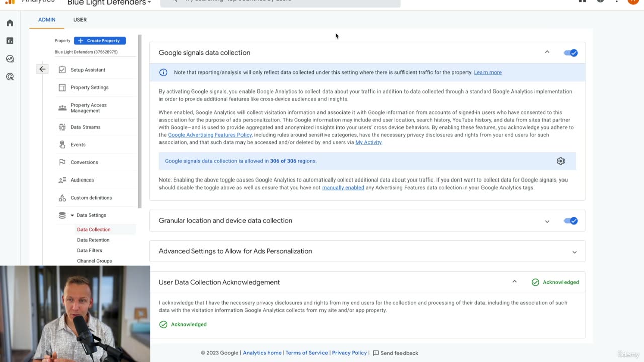Viewport: 644px width, 362px height.
Task: Click the Data Streams icon
Action: coord(62,127)
